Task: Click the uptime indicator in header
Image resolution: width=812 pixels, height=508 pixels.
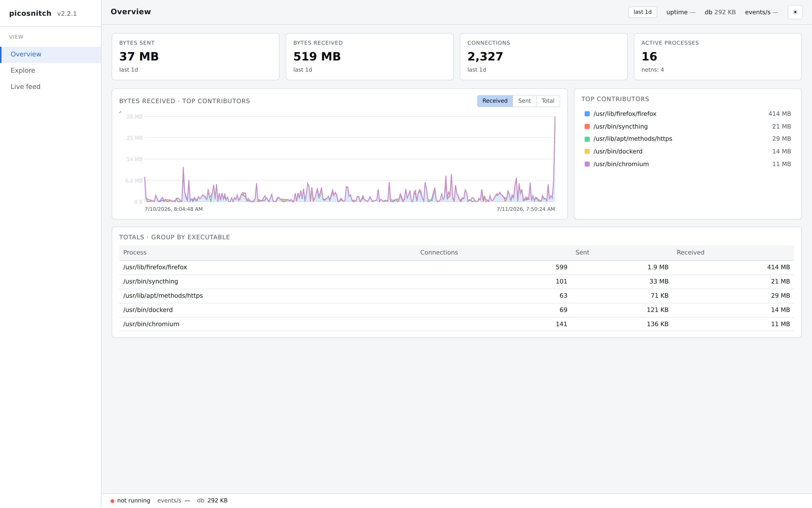Action: point(681,12)
